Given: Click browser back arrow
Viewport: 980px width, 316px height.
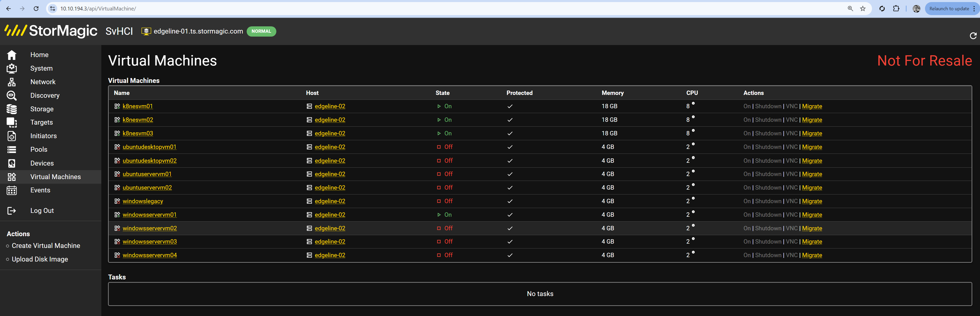Looking at the screenshot, I should [8, 8].
